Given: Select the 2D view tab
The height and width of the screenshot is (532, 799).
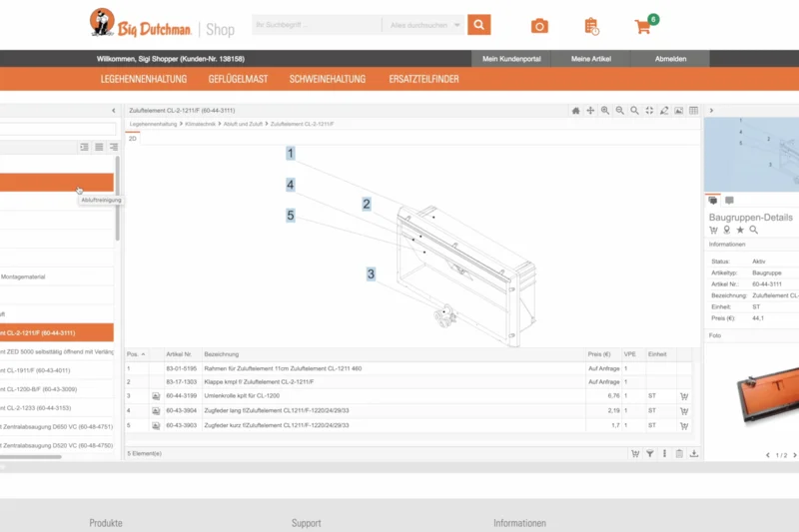Looking at the screenshot, I should pos(133,139).
